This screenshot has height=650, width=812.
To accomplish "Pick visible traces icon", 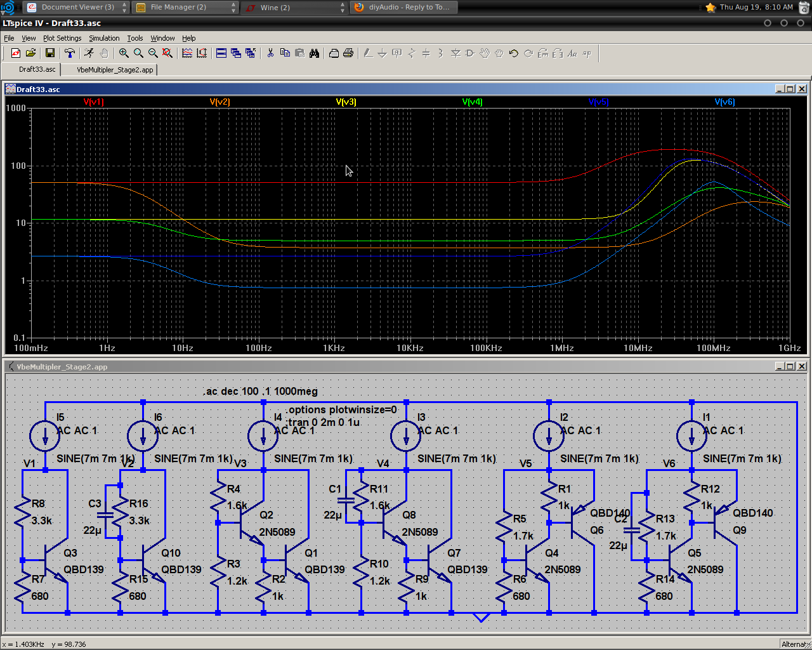I will pos(187,53).
